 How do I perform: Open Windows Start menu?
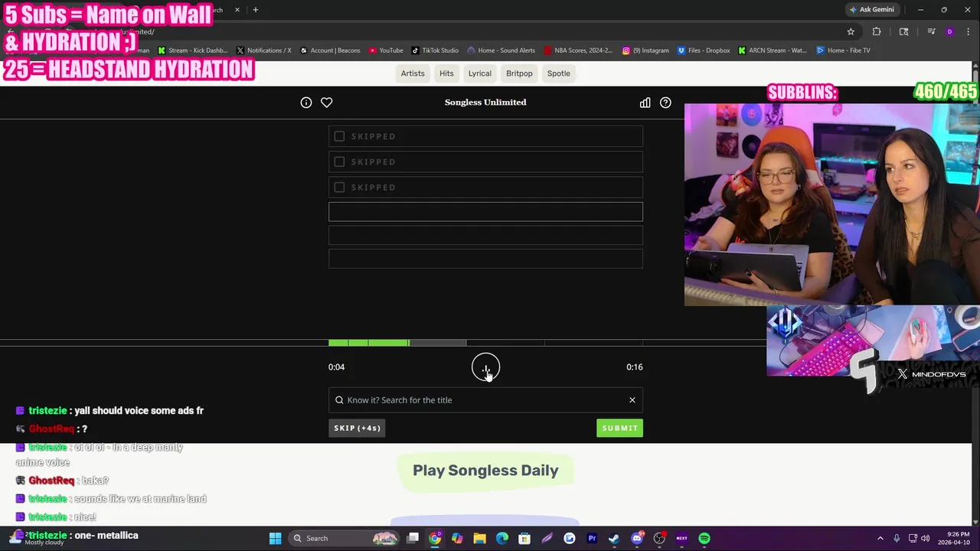[276, 539]
